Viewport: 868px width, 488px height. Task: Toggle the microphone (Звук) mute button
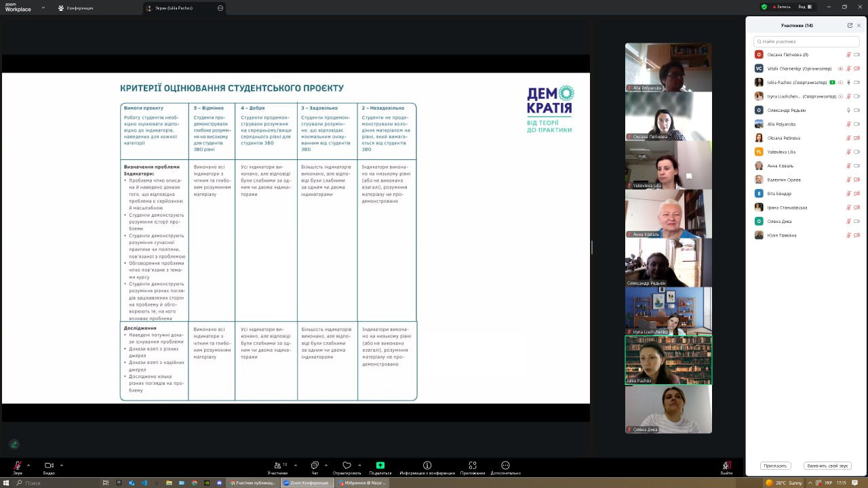click(18, 466)
